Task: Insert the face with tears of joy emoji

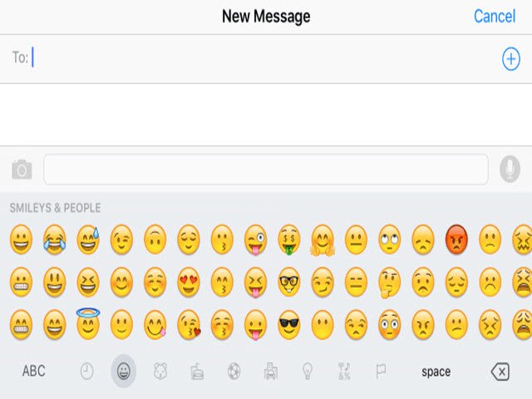Action: tap(54, 239)
